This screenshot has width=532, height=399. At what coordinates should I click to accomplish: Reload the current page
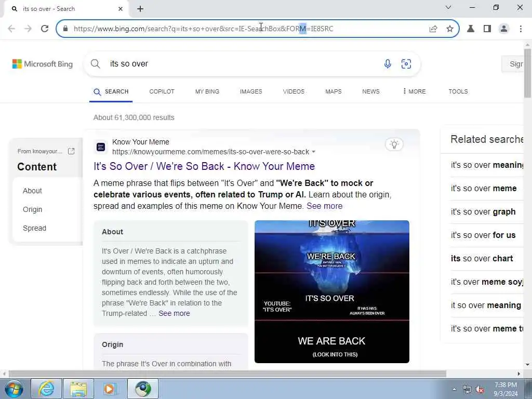[x=45, y=29]
